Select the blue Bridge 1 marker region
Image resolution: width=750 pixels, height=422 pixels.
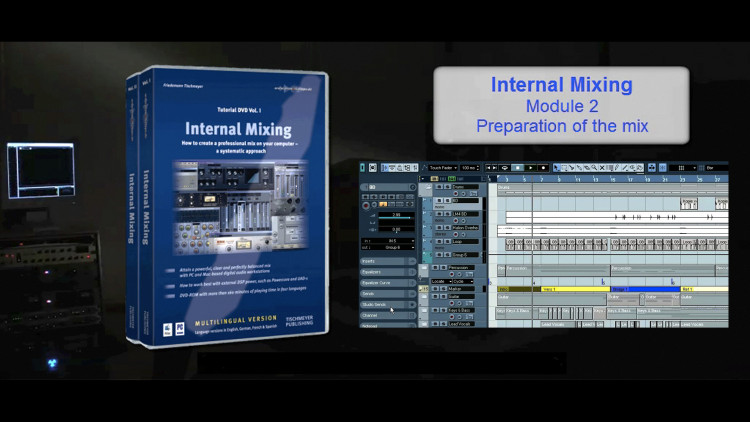click(x=645, y=289)
